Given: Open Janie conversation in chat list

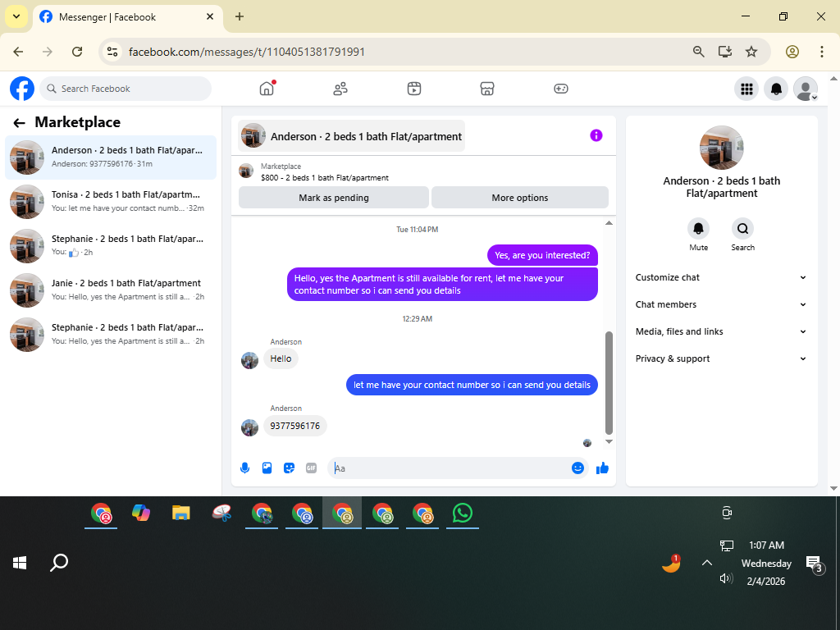Looking at the screenshot, I should point(111,290).
